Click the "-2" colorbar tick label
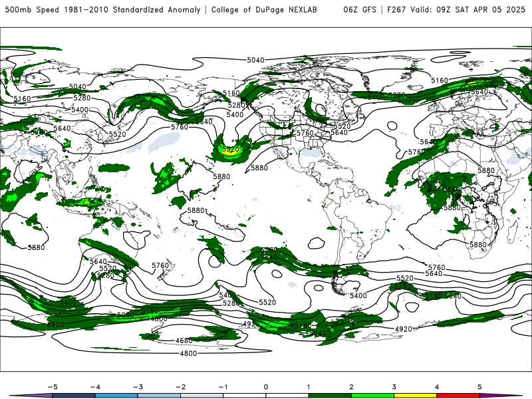 (x=180, y=387)
